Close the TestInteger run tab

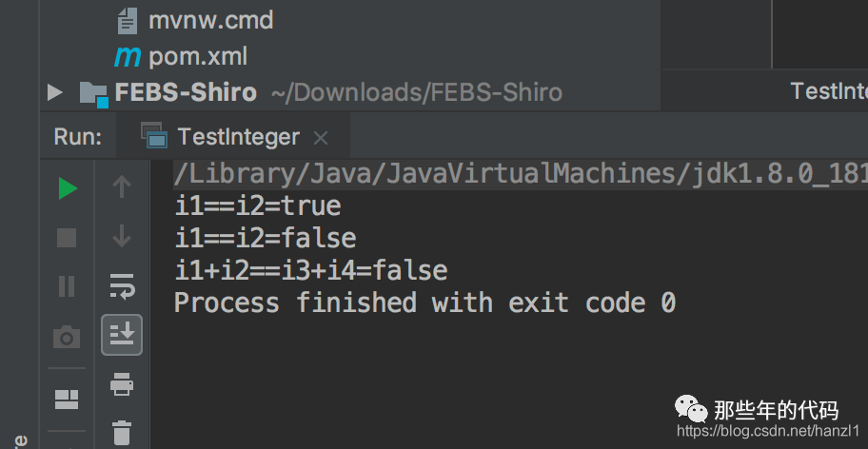[321, 138]
